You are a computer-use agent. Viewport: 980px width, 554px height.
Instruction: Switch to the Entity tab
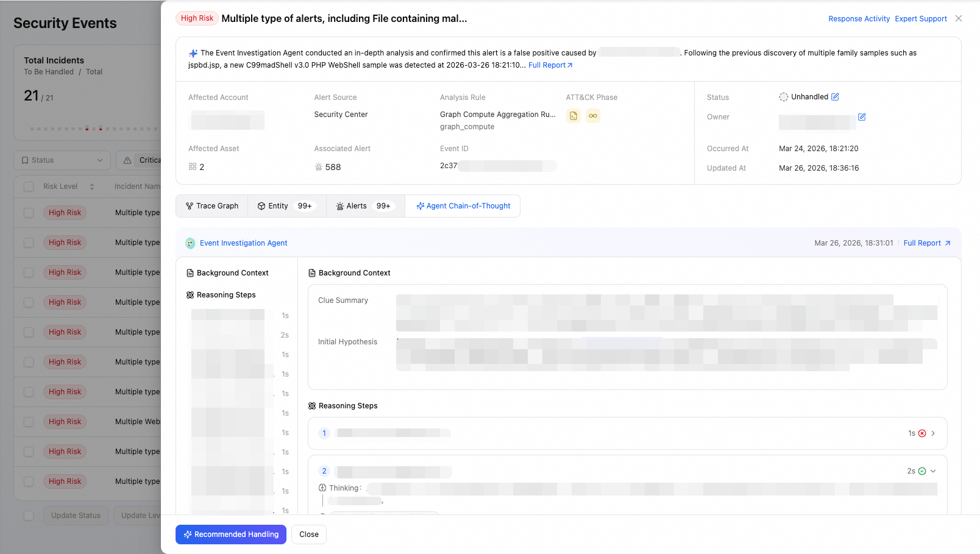[287, 206]
